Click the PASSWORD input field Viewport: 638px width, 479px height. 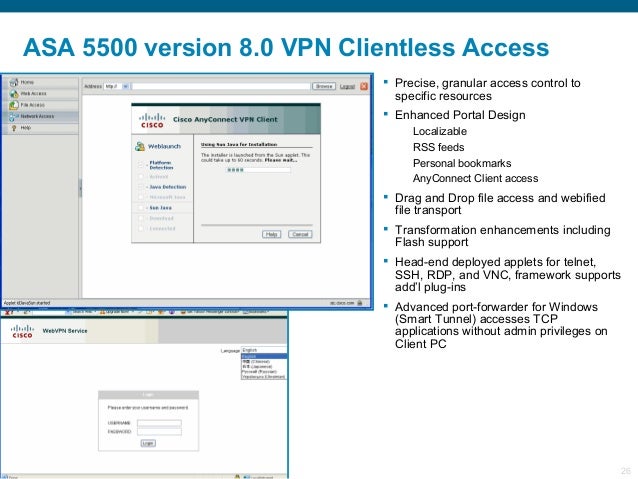pos(160,431)
